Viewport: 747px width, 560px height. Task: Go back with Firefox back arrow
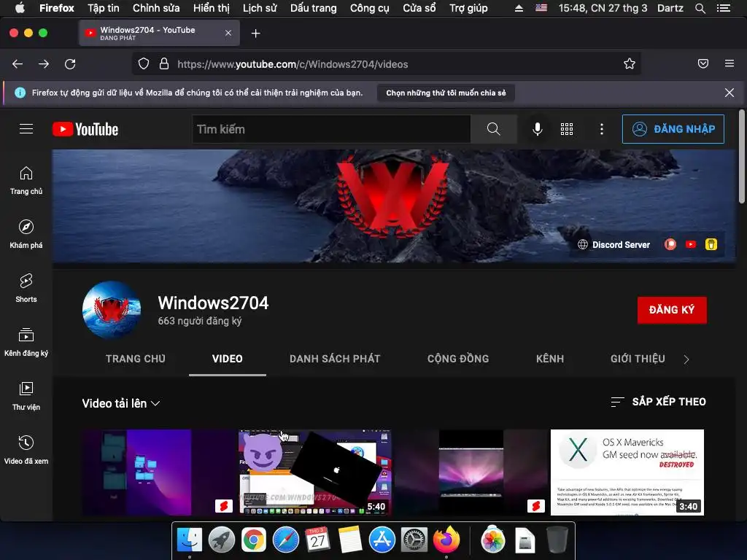[x=18, y=64]
